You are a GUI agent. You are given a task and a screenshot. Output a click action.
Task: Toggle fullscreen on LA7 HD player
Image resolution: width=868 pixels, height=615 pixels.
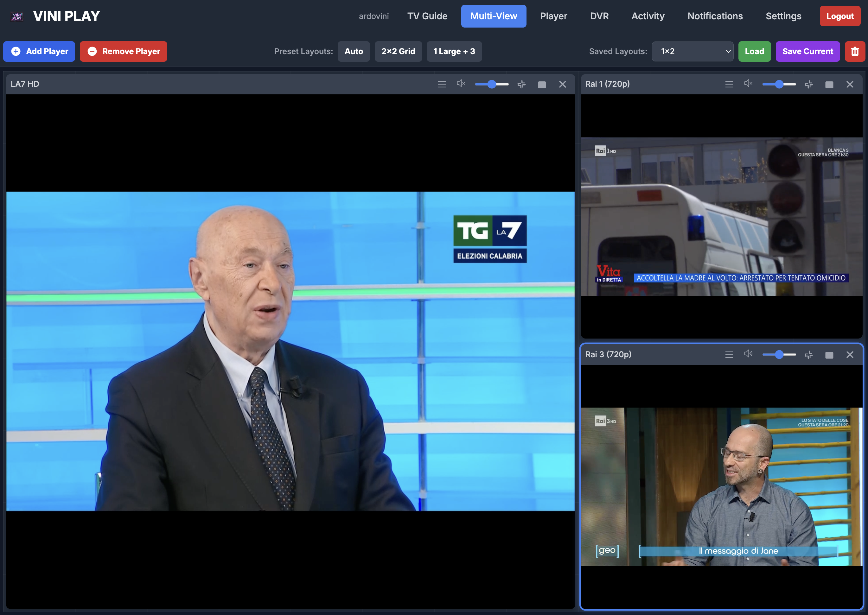521,85
